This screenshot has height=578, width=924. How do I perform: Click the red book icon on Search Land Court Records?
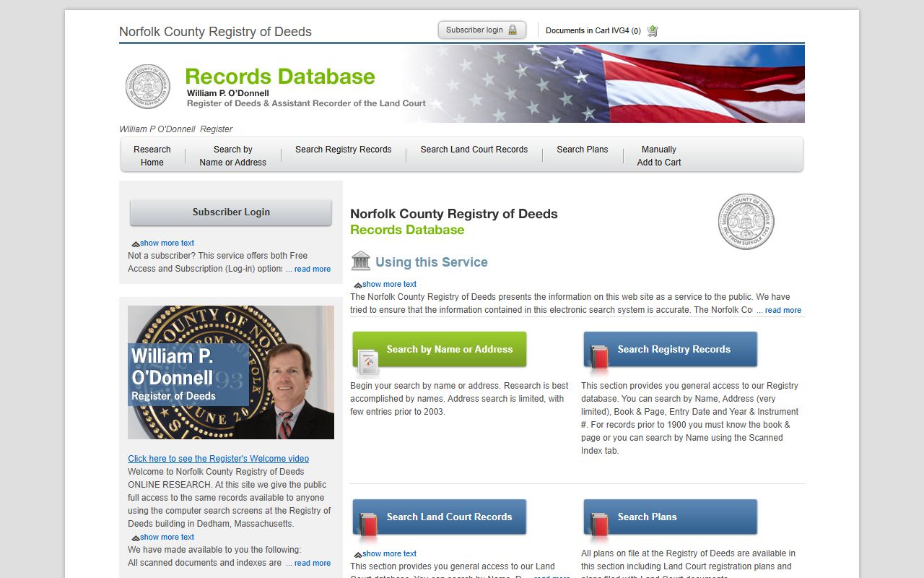coord(368,527)
